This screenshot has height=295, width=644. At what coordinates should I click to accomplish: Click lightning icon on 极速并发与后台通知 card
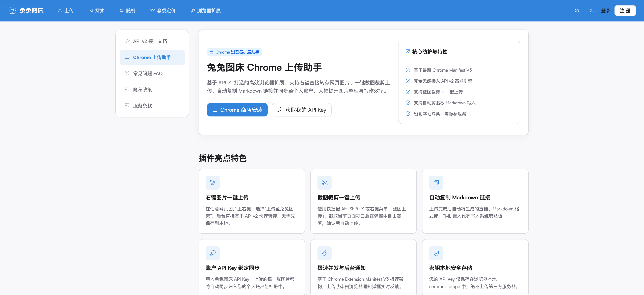tap(324, 253)
